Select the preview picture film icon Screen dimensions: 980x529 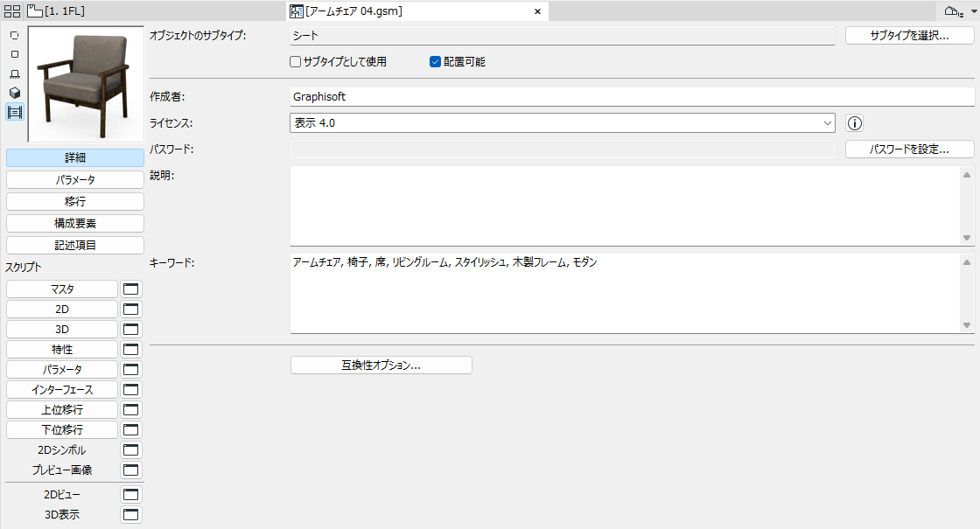14,113
